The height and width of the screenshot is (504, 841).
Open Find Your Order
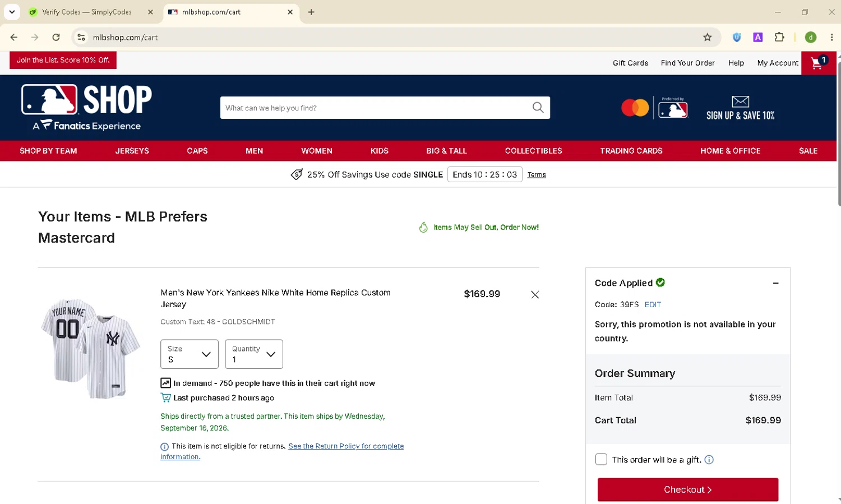(x=687, y=63)
